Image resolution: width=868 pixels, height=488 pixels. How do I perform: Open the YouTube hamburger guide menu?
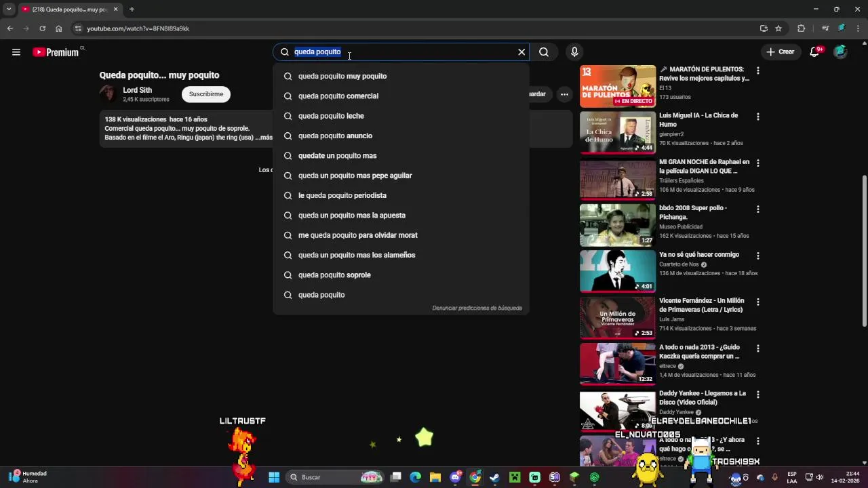point(16,52)
